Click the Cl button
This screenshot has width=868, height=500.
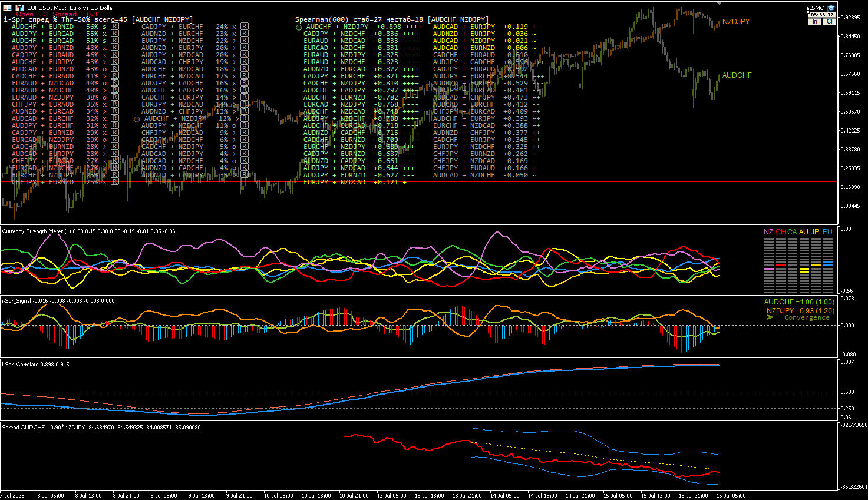coord(829,22)
